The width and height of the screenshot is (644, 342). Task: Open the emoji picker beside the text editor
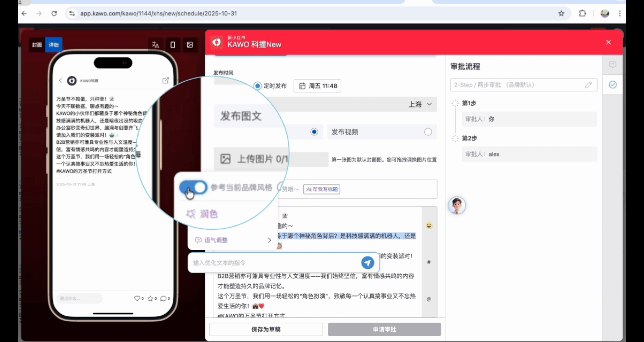click(x=429, y=226)
